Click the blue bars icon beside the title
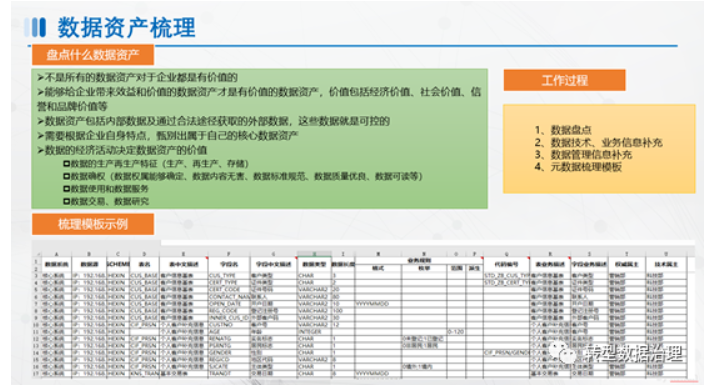This screenshot has width=712, height=392. pyautogui.click(x=35, y=27)
